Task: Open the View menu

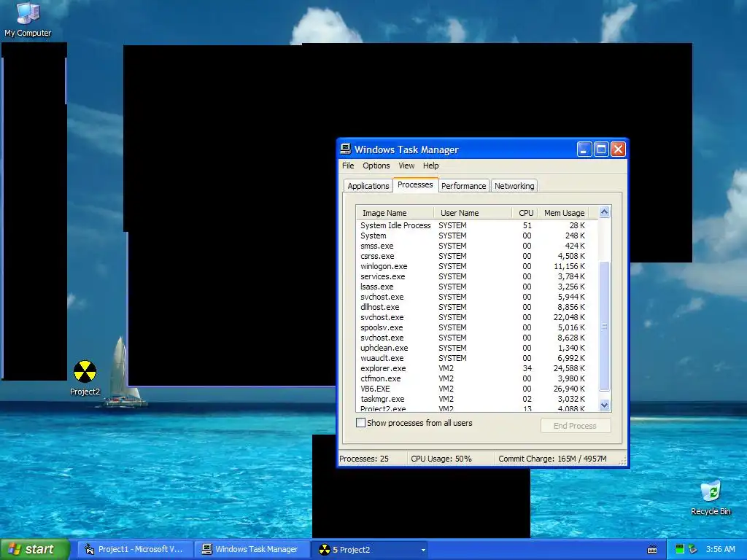Action: (x=406, y=166)
